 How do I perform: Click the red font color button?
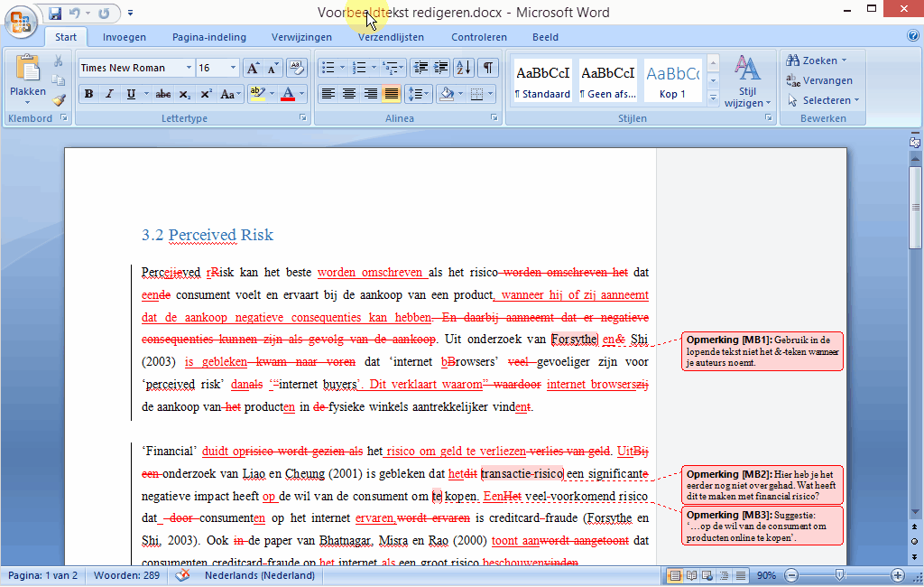[x=288, y=94]
